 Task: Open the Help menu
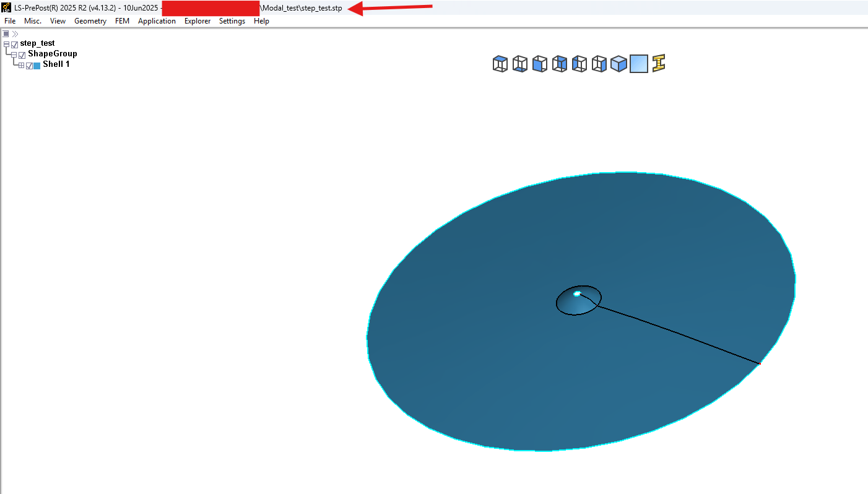pos(262,21)
